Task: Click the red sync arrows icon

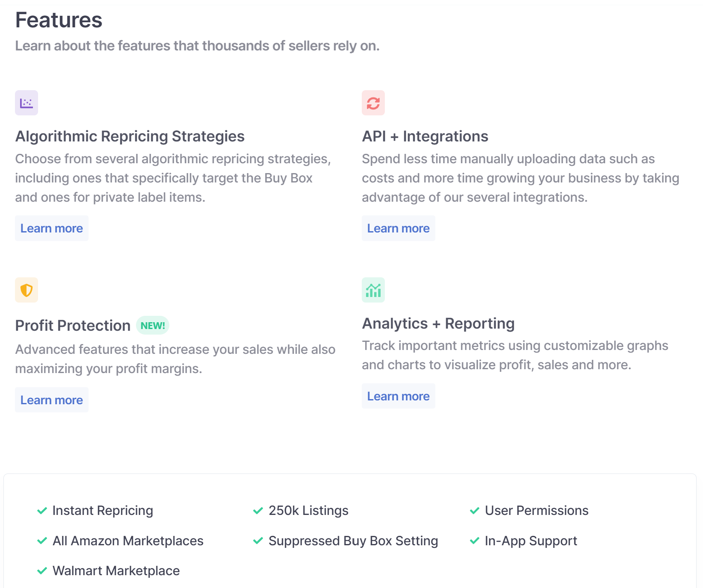Action: tap(373, 103)
